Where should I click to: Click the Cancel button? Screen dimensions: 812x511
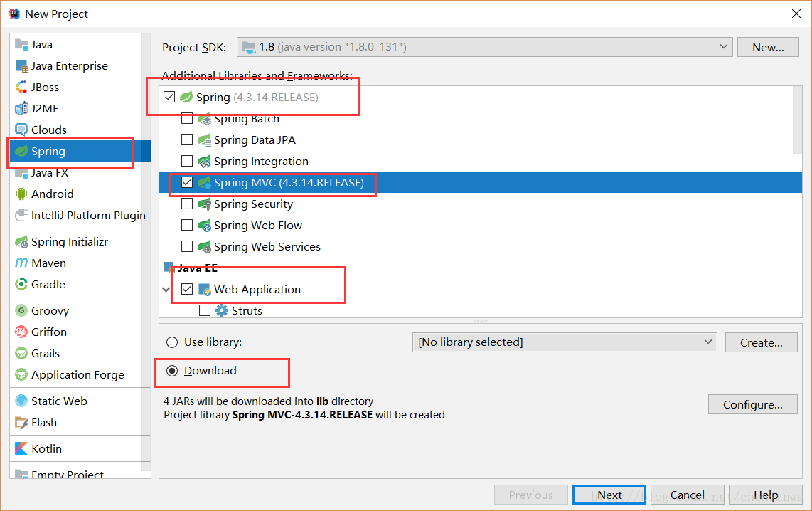[x=687, y=495]
